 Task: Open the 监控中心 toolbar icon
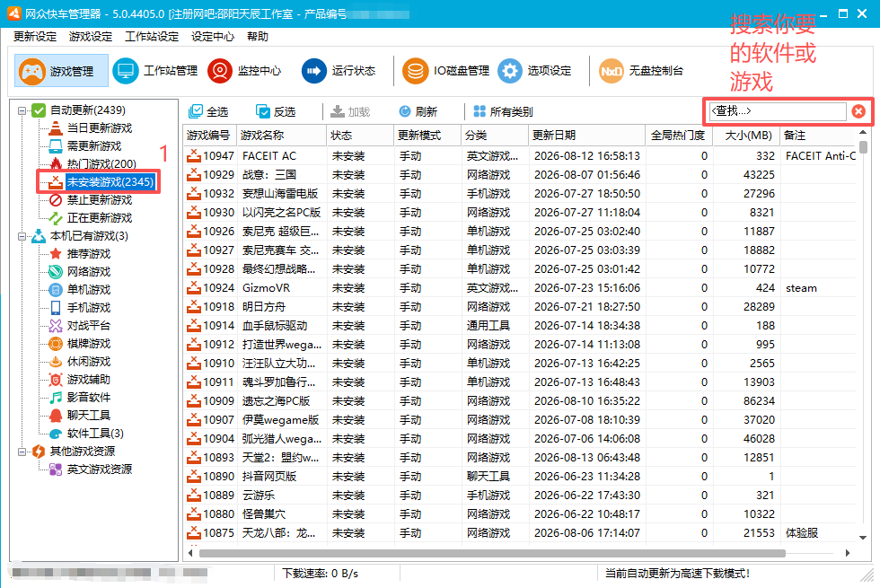coord(244,71)
